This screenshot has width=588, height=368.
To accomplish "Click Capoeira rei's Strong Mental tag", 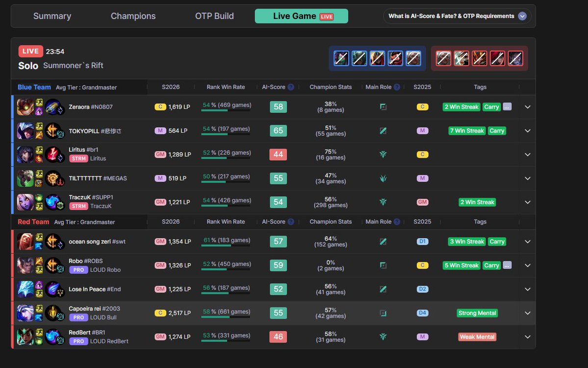I will point(477,313).
